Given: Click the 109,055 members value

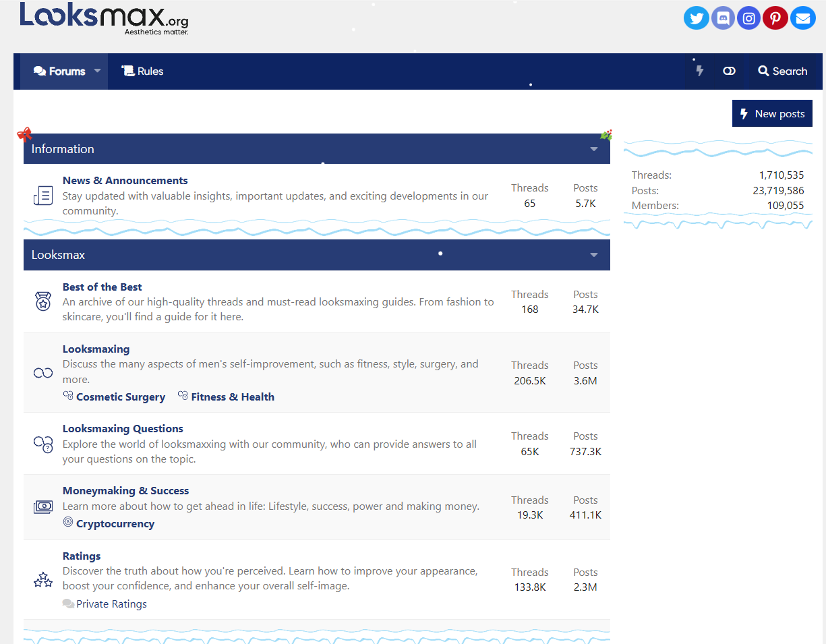Looking at the screenshot, I should pos(786,205).
